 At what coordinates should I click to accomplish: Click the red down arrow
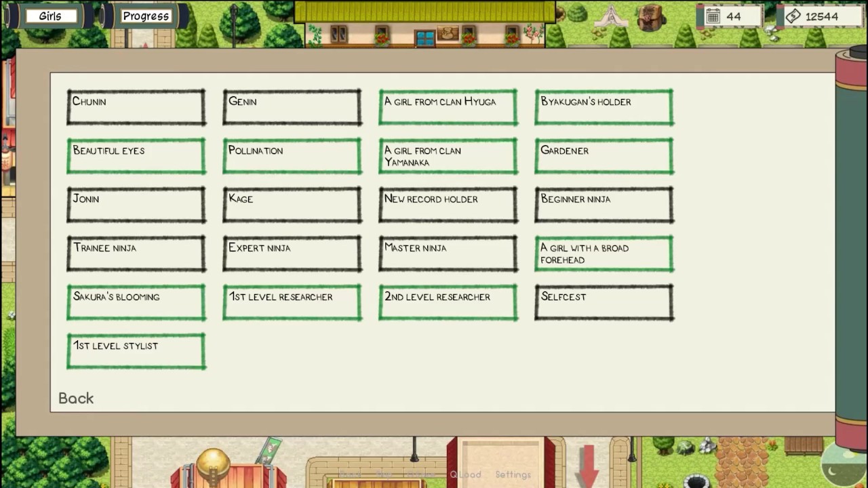(588, 465)
